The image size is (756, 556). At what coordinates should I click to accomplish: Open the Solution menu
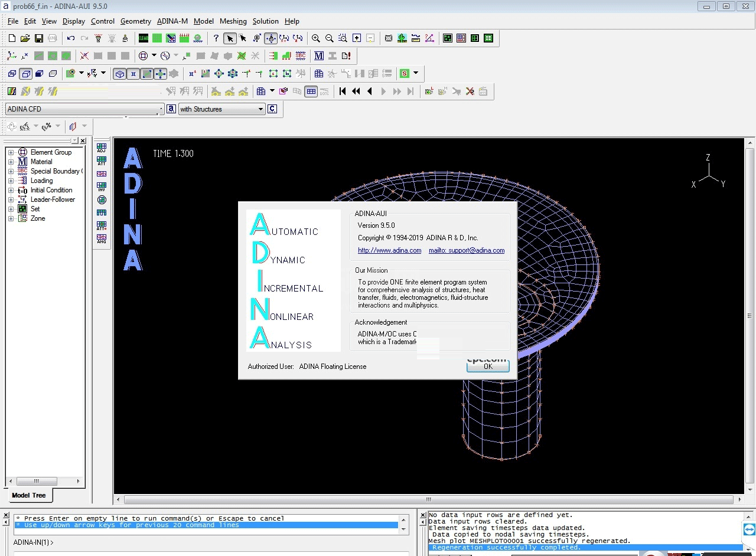(266, 21)
